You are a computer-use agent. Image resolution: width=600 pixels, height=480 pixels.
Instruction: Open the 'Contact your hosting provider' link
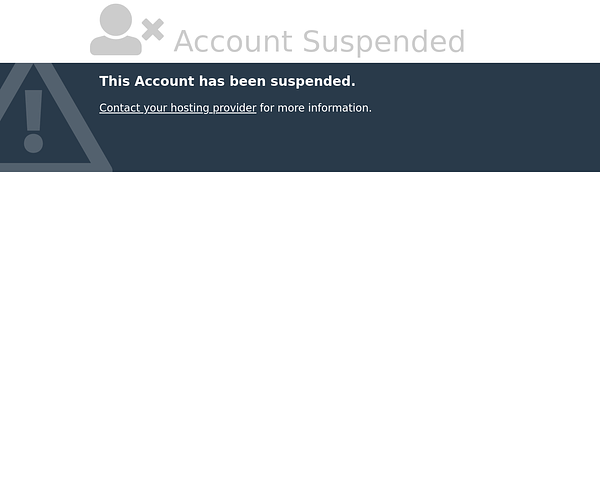[x=178, y=108]
